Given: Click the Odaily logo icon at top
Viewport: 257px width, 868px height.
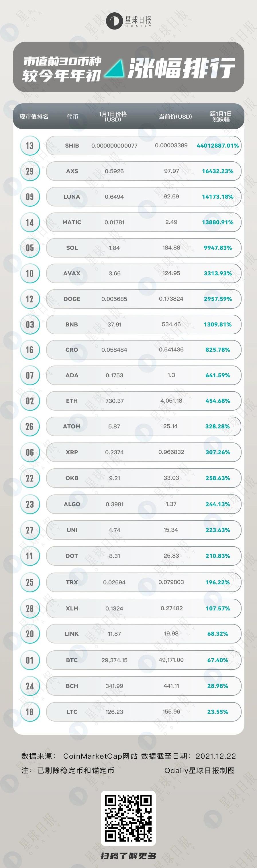Looking at the screenshot, I should click(114, 21).
